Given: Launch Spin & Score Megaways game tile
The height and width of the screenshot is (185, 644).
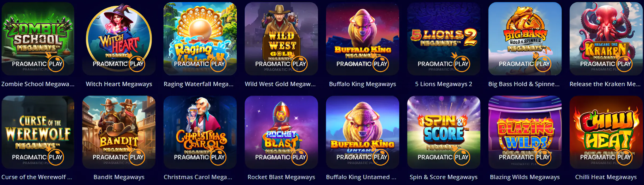Looking at the screenshot, I should [x=444, y=132].
